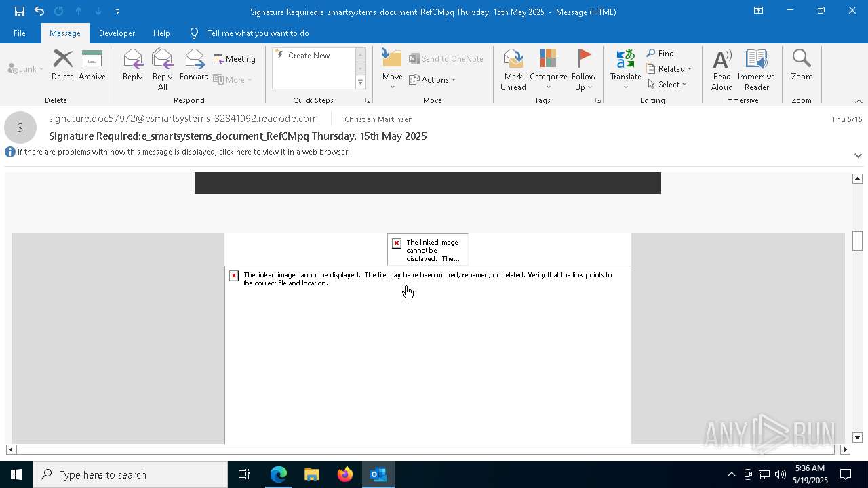Click the volume icon in system tray
This screenshot has width=868, height=488.
point(781,474)
